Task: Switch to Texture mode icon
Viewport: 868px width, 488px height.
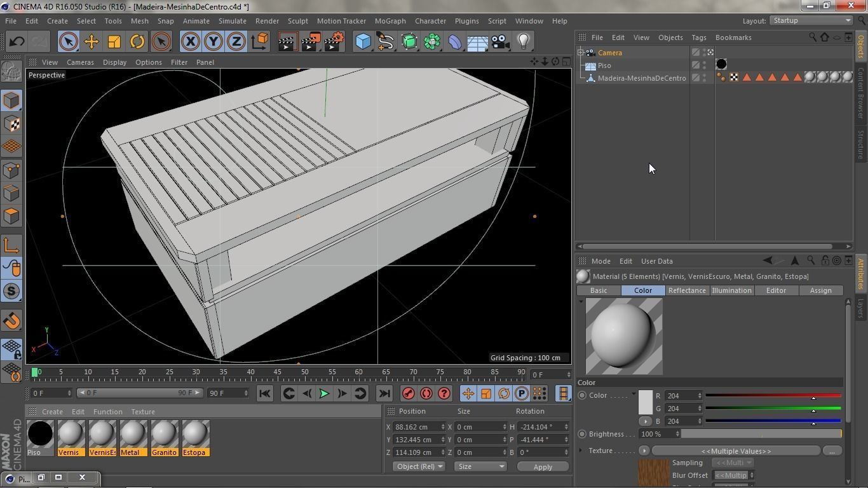Action: coord(11,123)
